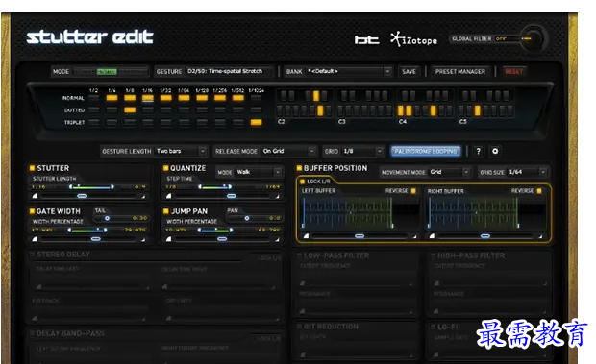The height and width of the screenshot is (364, 596).
Task: Open the Quantize Mode Walk dropdown
Action: point(259,172)
